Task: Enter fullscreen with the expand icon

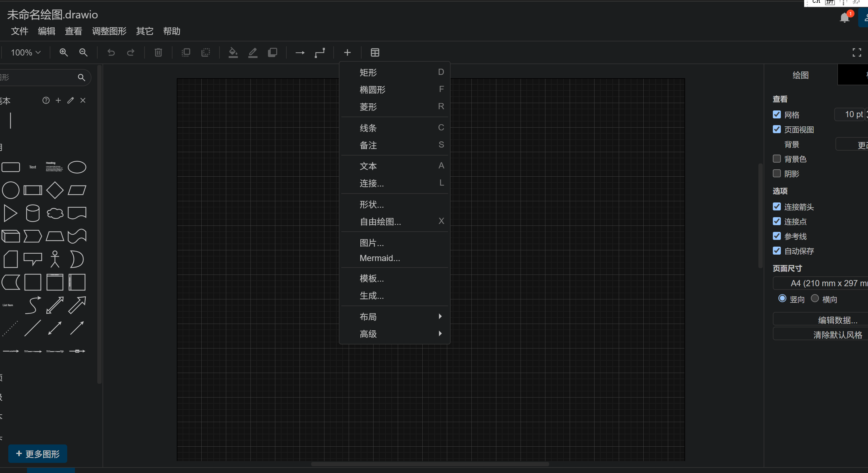Action: (x=857, y=52)
